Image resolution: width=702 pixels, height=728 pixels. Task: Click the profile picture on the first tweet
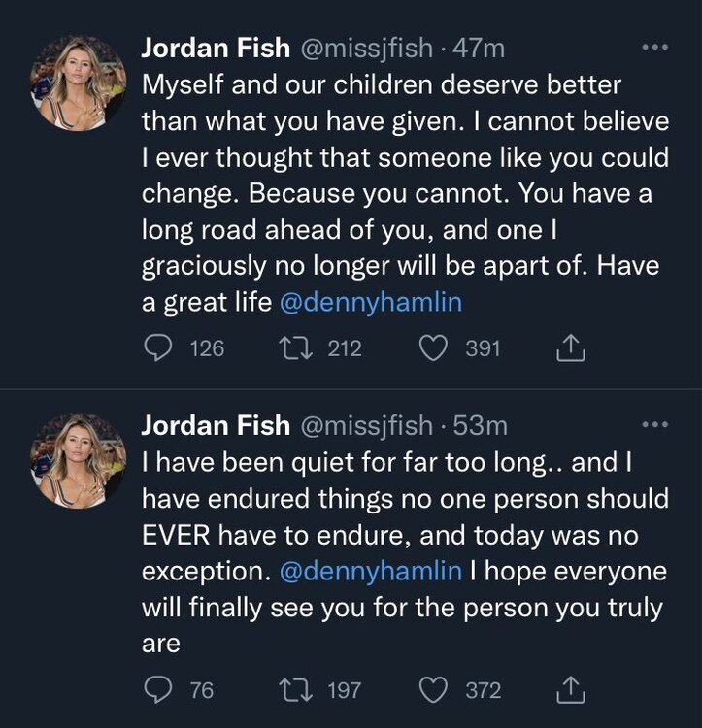(79, 83)
